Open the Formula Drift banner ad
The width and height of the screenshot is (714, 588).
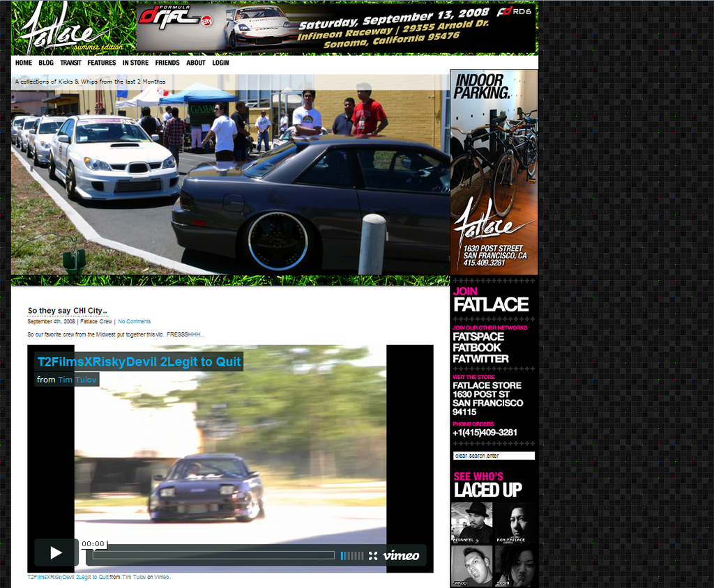[336, 27]
